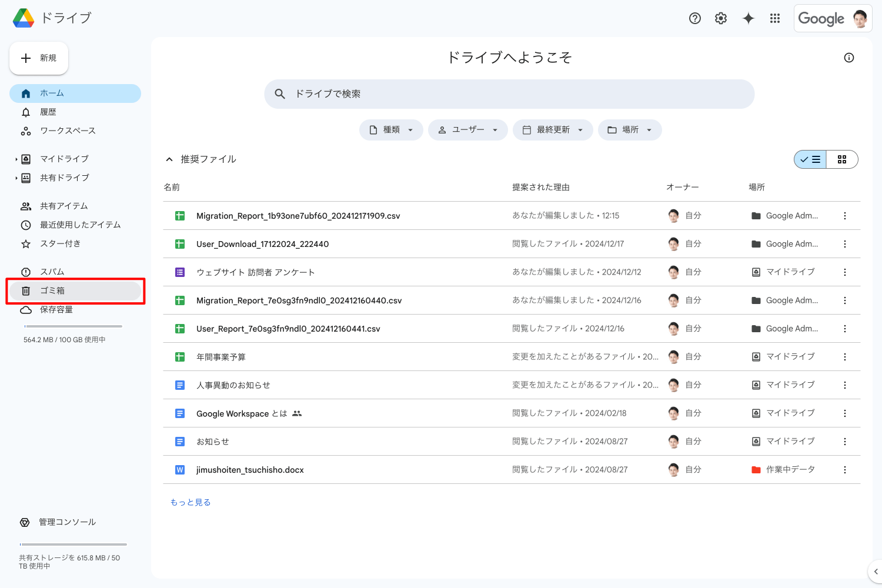Open ゴミ箱 trash in sidebar
This screenshot has height=588, width=882.
coord(75,291)
